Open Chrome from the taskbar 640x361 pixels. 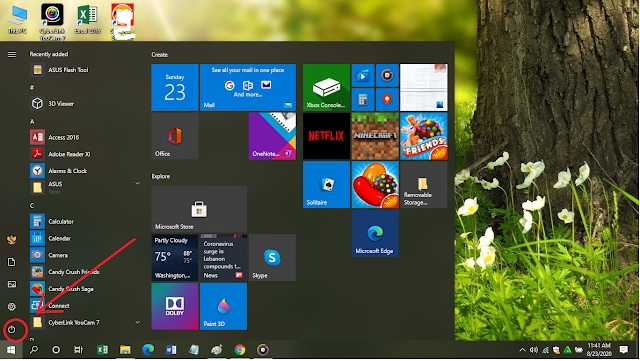pos(240,350)
